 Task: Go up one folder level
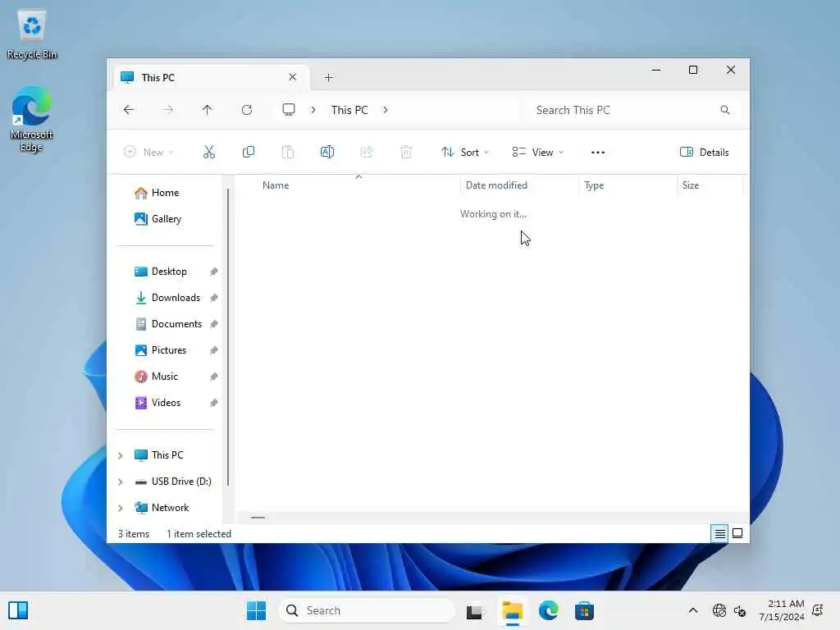(x=208, y=110)
